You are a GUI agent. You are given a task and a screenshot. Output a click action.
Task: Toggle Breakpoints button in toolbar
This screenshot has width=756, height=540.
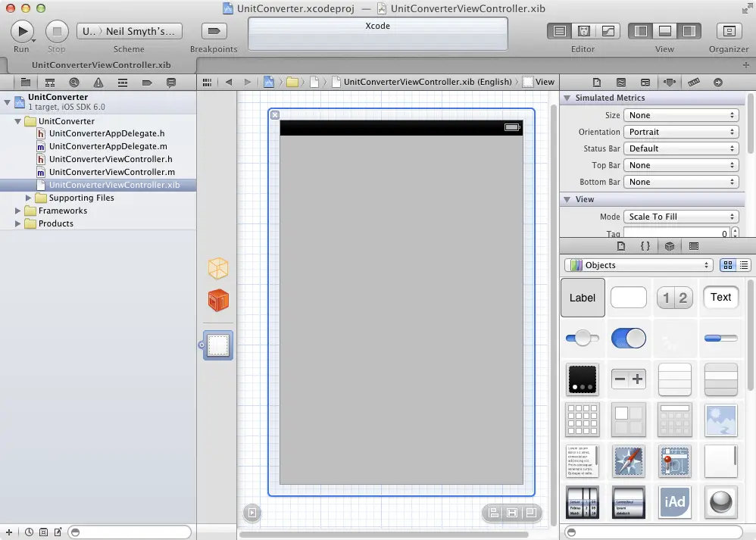pyautogui.click(x=214, y=31)
